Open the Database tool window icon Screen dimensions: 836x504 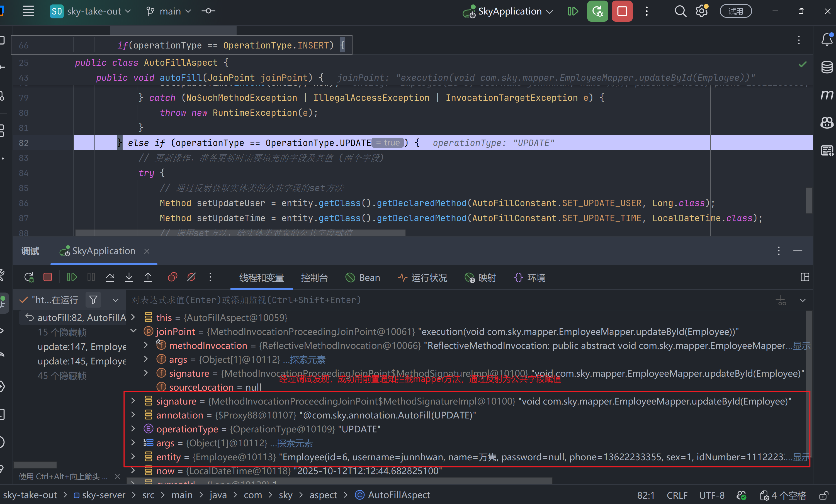coord(827,67)
